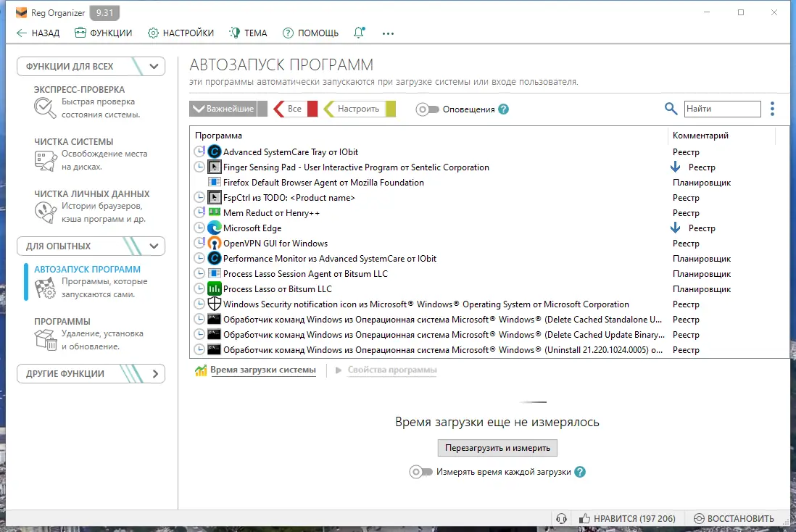Select Mem Reduct от Henry++ row text

[x=272, y=212]
